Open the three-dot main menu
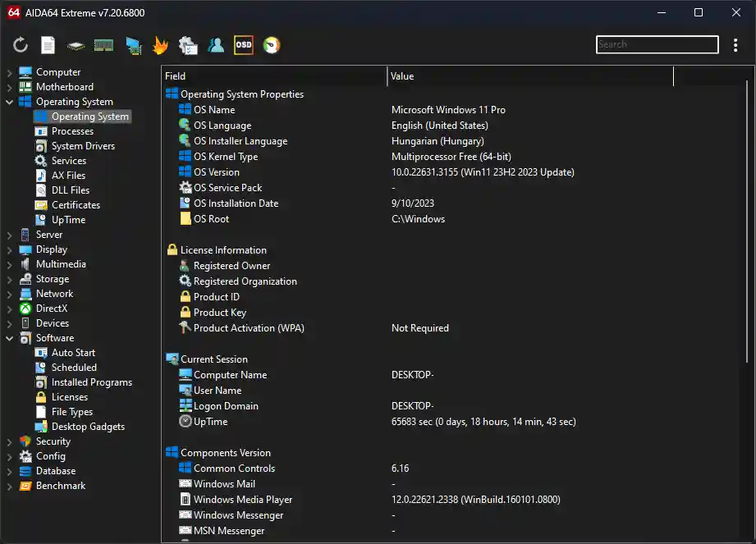The width and height of the screenshot is (756, 544). coord(735,45)
